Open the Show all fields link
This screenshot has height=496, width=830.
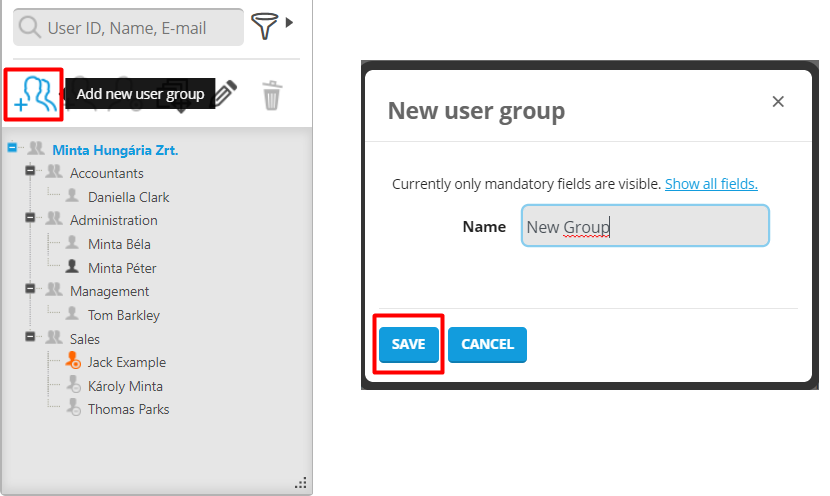tap(711, 184)
